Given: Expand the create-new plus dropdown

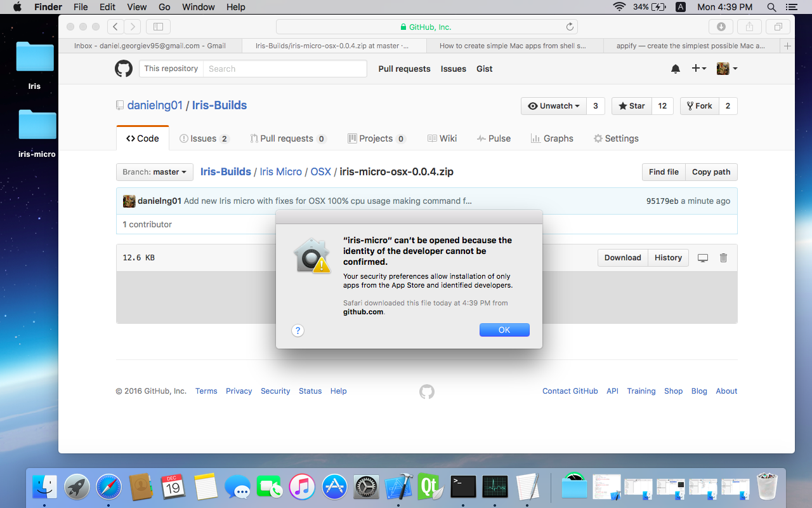Looking at the screenshot, I should [x=698, y=69].
